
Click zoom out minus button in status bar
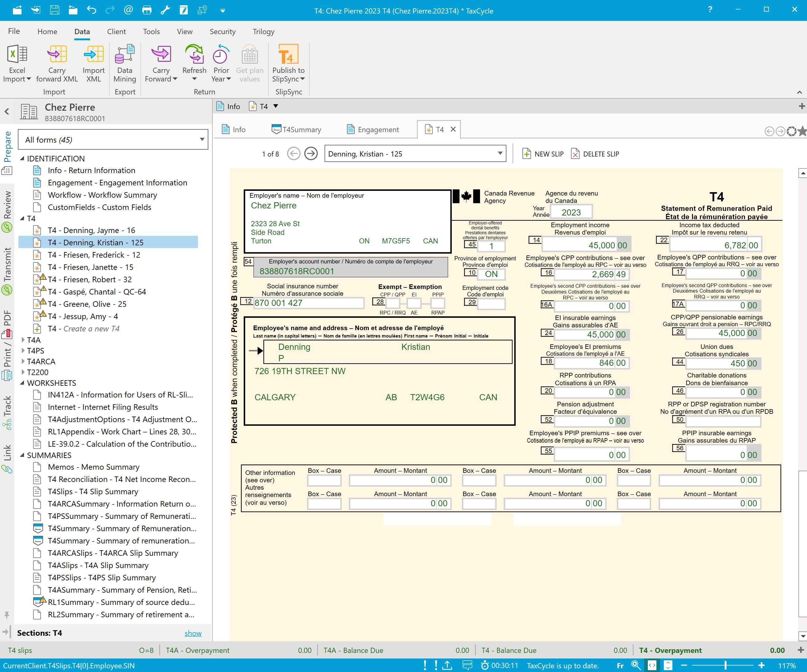point(684,665)
